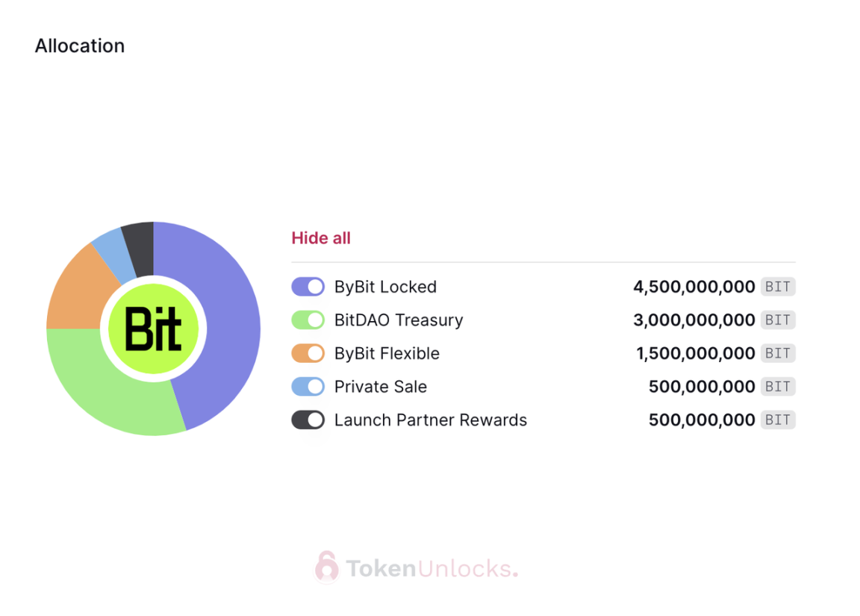Toggle the Private Sale switch
This screenshot has height=616, width=860.
(x=308, y=387)
